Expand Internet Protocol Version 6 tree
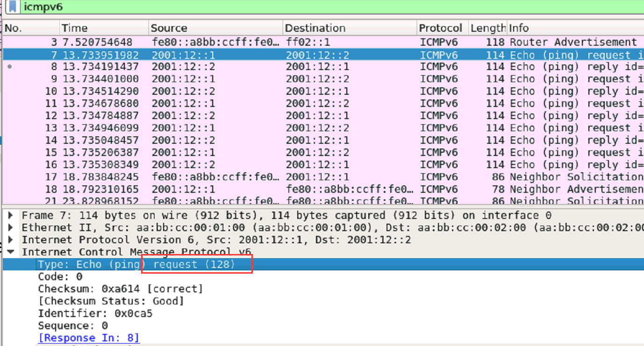 point(11,240)
